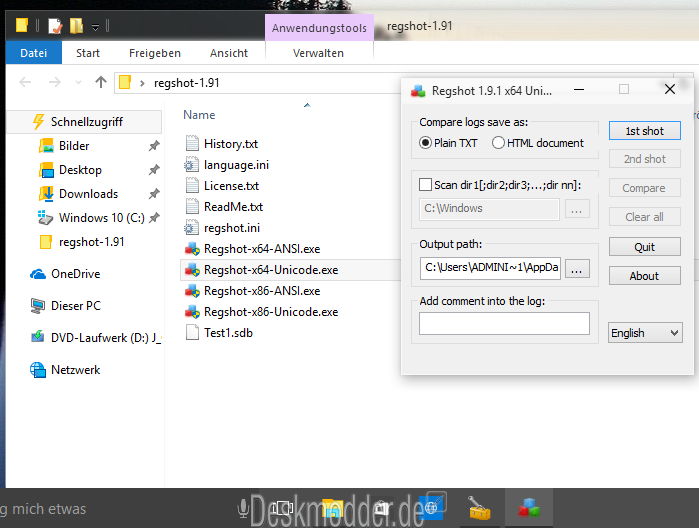Open the English language dropdown
This screenshot has height=528, width=699.
645,333
